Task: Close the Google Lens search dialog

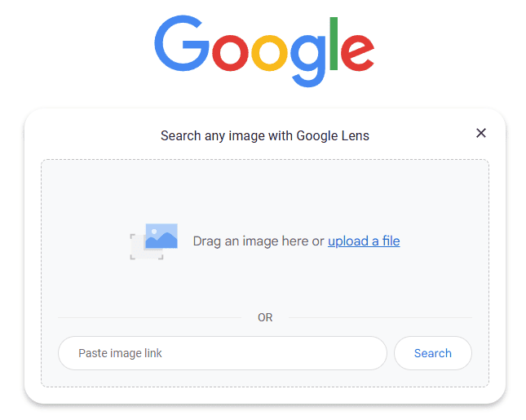Action: click(x=480, y=133)
